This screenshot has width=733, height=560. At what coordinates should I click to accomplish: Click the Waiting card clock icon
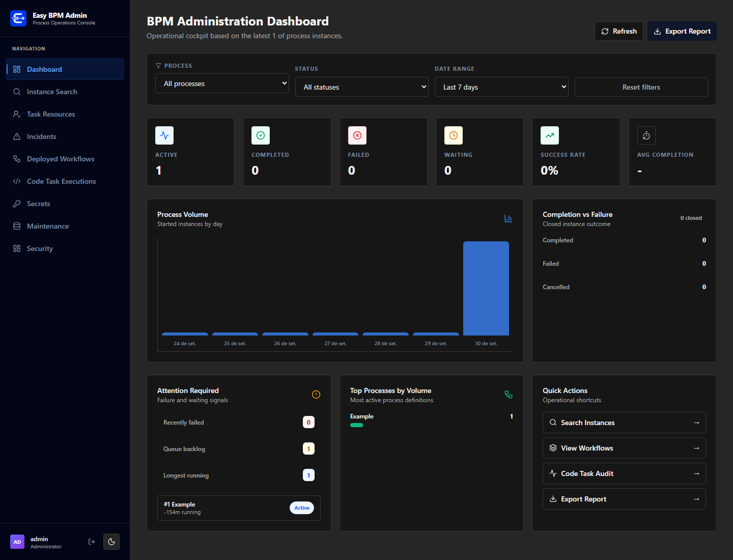pos(454,135)
